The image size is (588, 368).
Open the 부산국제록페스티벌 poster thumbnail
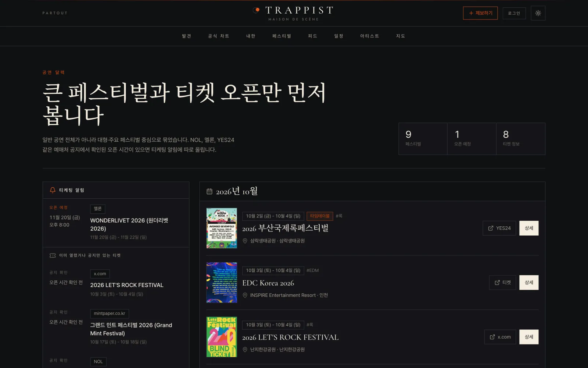click(x=222, y=228)
